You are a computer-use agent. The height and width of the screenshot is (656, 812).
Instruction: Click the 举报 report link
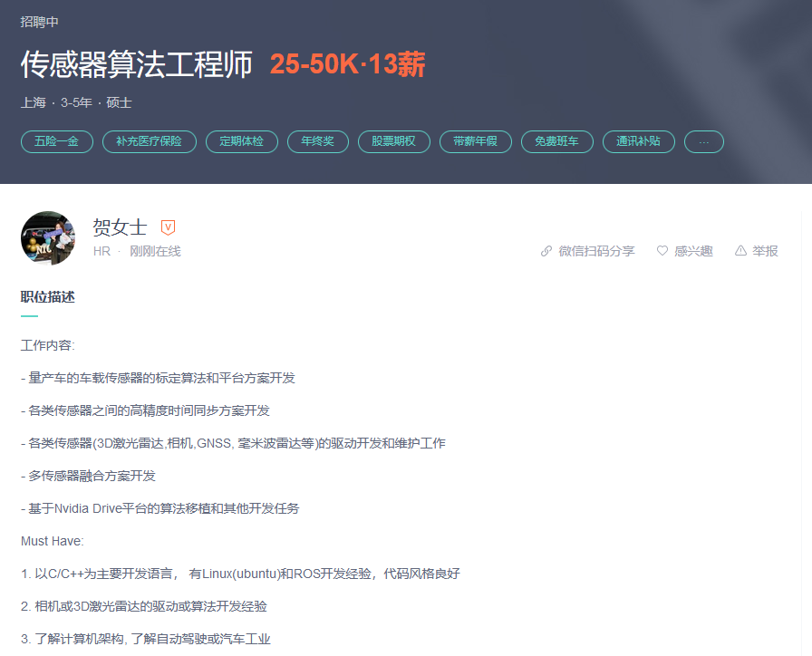(x=765, y=251)
